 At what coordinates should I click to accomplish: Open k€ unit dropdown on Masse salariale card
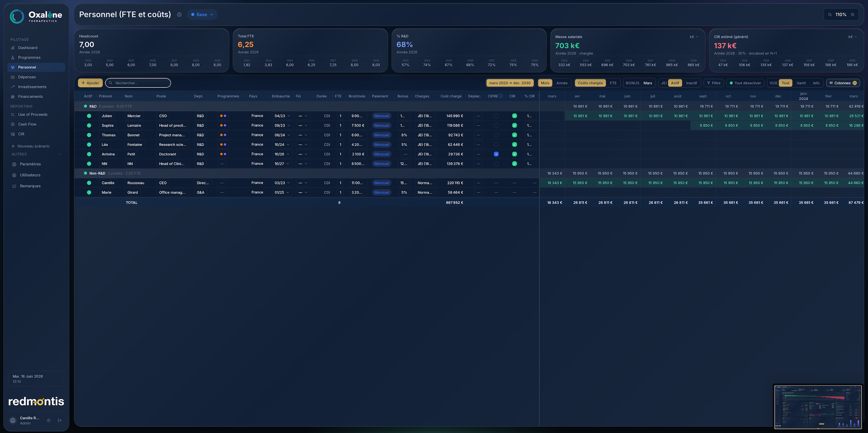[x=693, y=37]
